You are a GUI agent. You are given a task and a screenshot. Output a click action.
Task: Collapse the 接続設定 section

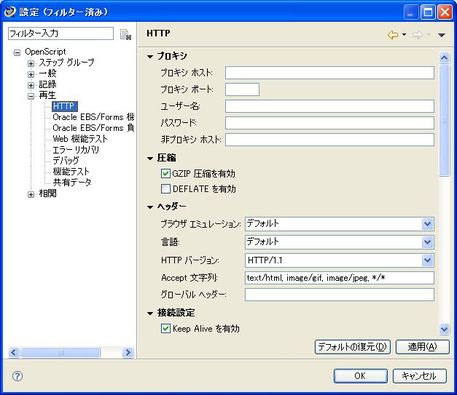[150, 313]
